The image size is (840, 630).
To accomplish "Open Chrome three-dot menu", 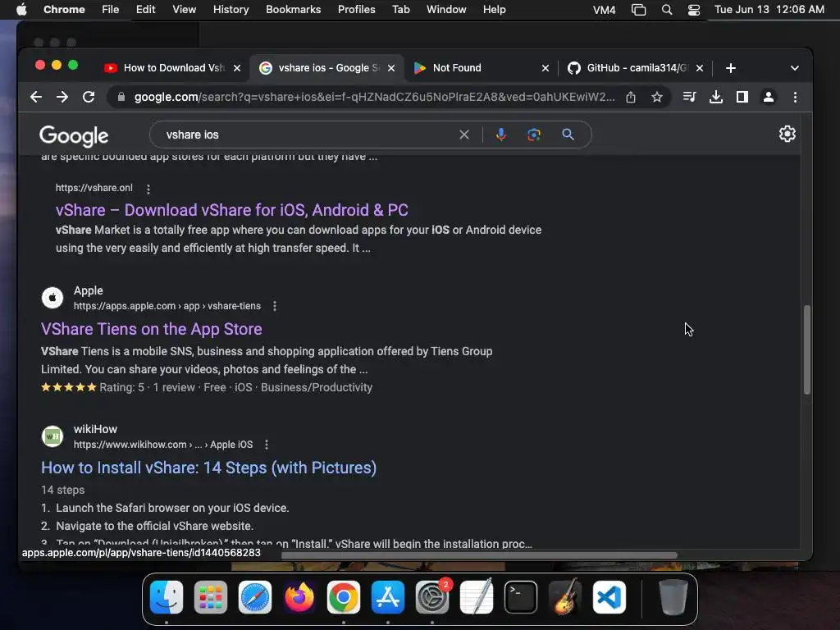I will click(x=795, y=97).
